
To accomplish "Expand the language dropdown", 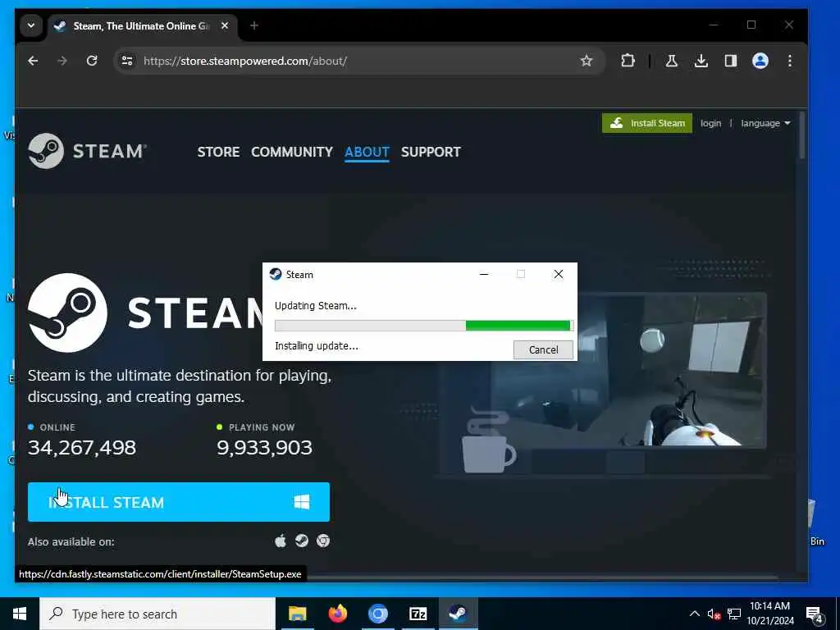I will point(765,123).
